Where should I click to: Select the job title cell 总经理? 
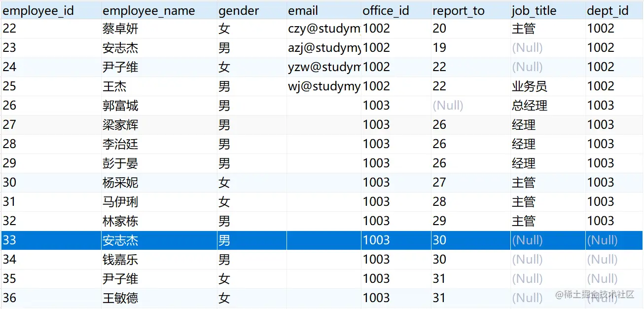[548, 106]
